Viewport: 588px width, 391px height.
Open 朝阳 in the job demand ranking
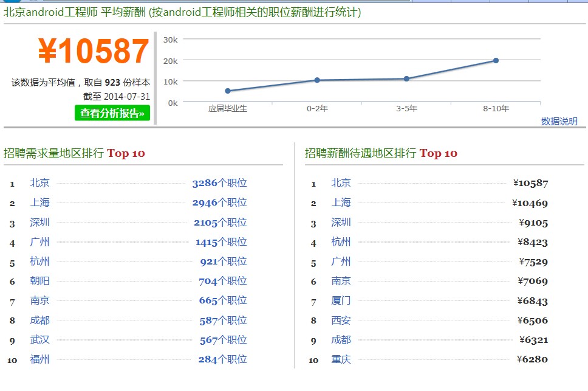click(x=39, y=281)
